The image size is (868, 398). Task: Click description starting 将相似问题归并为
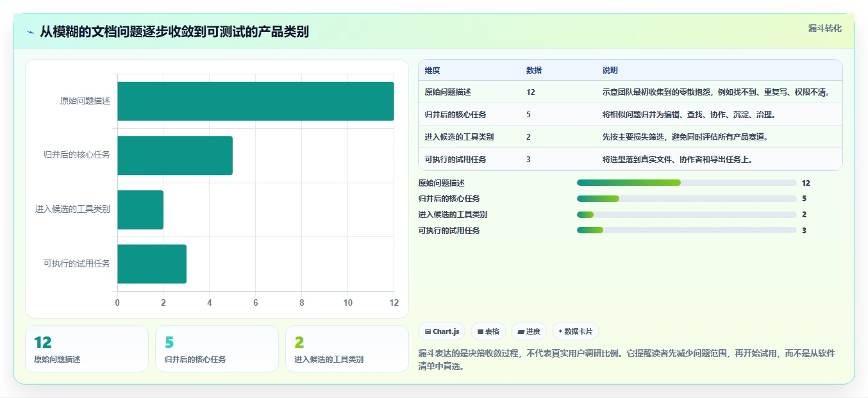pyautogui.click(x=689, y=115)
